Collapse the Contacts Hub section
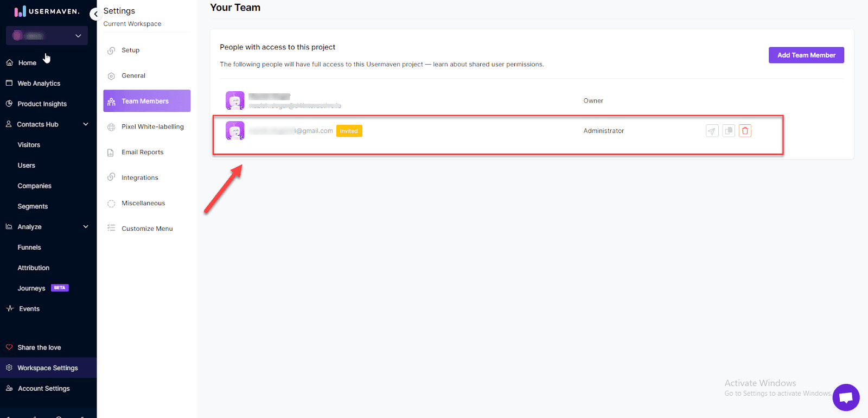868x418 pixels. tap(85, 124)
